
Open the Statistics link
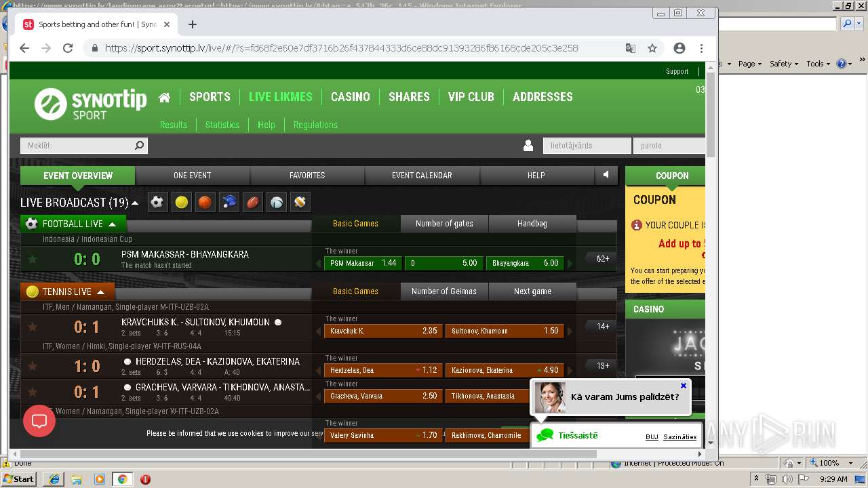tap(222, 125)
